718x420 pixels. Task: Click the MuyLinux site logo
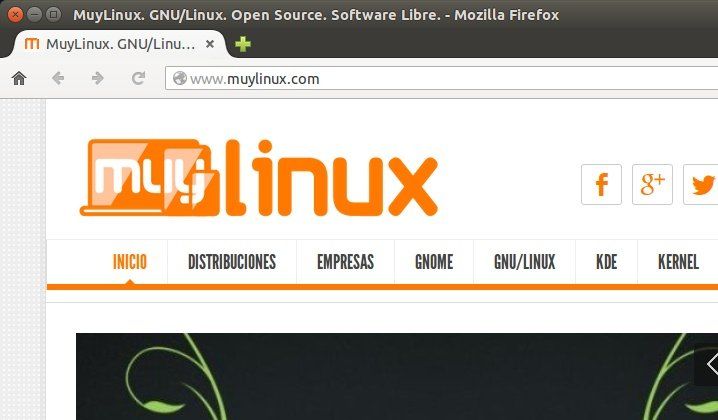(x=259, y=178)
